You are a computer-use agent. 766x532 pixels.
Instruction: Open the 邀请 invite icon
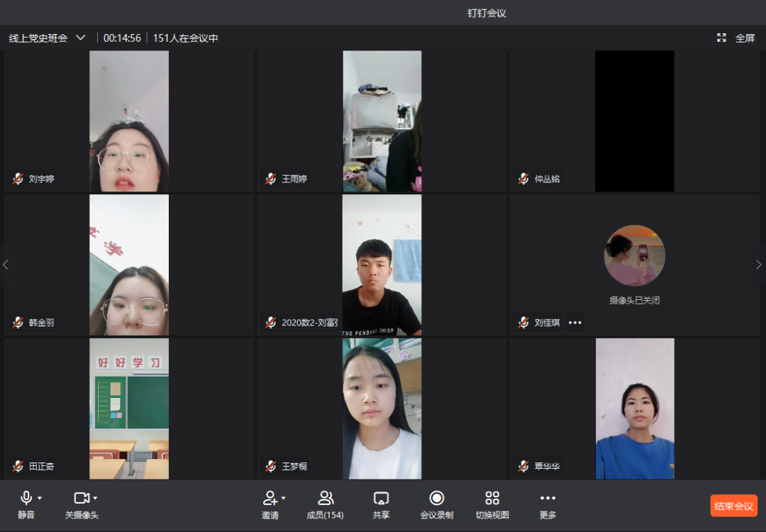[x=270, y=498]
